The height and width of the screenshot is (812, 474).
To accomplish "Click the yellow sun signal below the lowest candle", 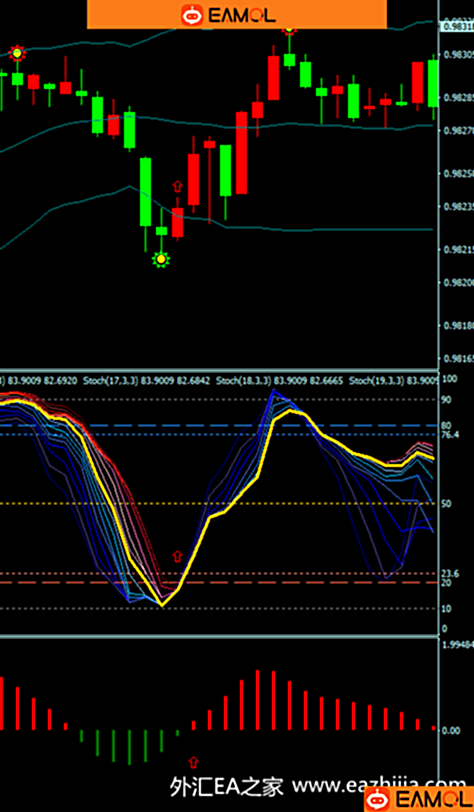I will point(161,259).
